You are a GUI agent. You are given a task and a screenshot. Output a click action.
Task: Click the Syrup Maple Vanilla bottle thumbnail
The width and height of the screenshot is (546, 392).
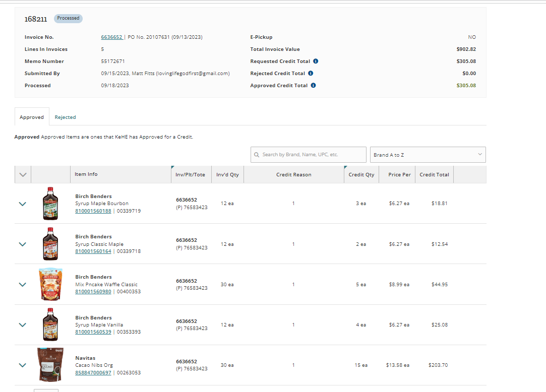(x=50, y=324)
